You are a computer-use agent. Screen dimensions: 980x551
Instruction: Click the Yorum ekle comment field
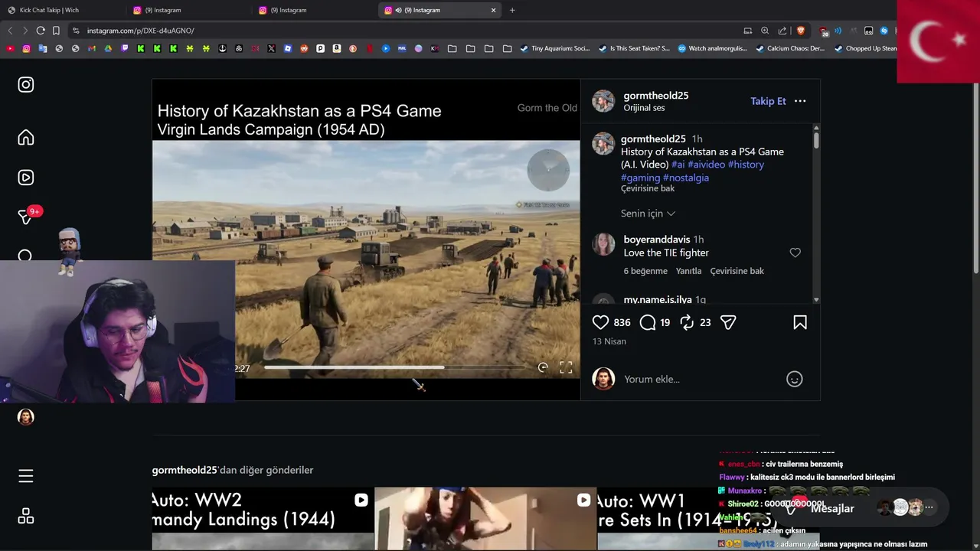click(x=701, y=379)
